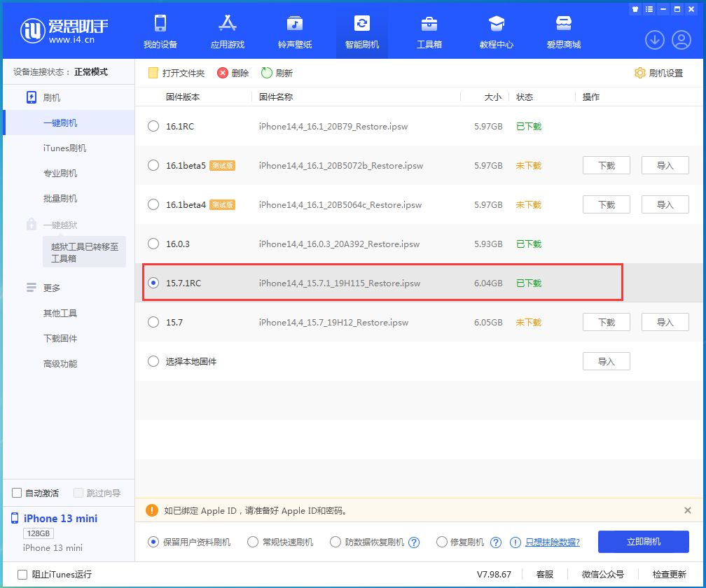Choose 保留用户资料刷机 flash mode
The height and width of the screenshot is (588, 706).
coord(153,542)
